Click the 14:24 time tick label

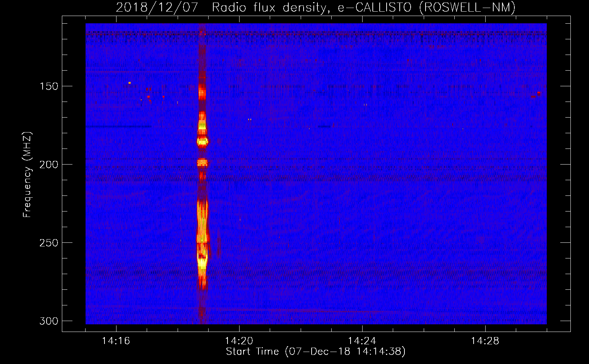click(362, 341)
